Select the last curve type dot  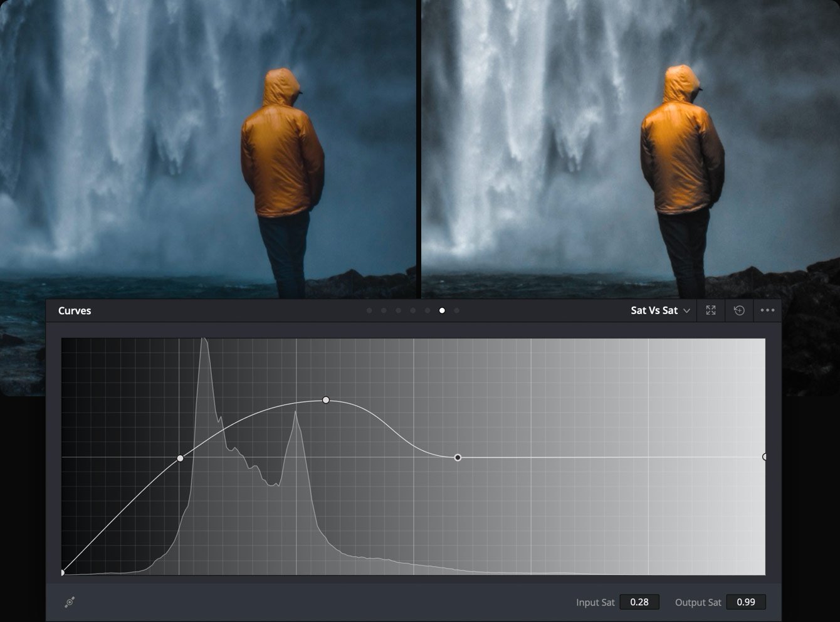pyautogui.click(x=456, y=310)
